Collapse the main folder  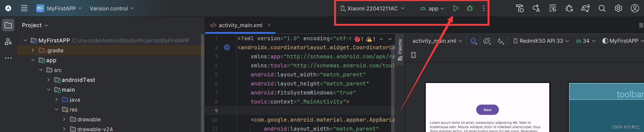tap(49, 90)
